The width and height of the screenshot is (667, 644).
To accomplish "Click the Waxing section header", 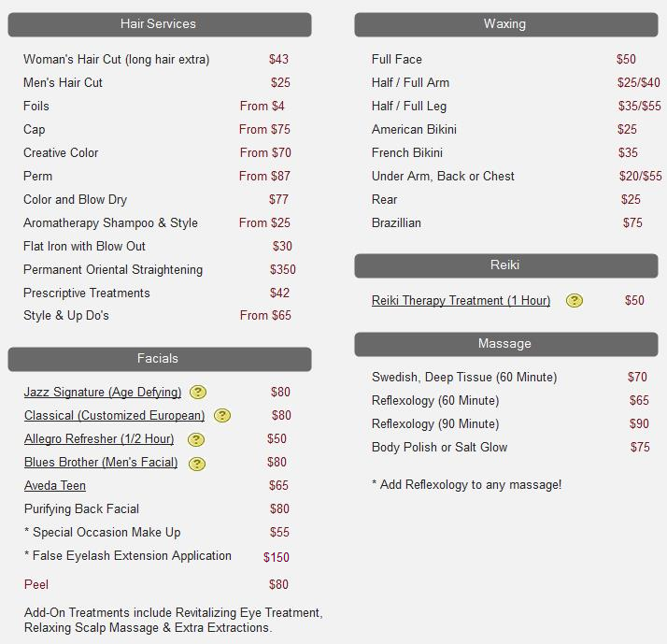I will tap(505, 24).
